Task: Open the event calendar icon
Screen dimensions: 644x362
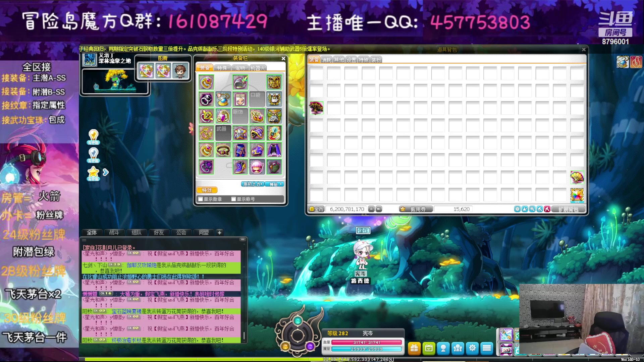Action: [429, 348]
